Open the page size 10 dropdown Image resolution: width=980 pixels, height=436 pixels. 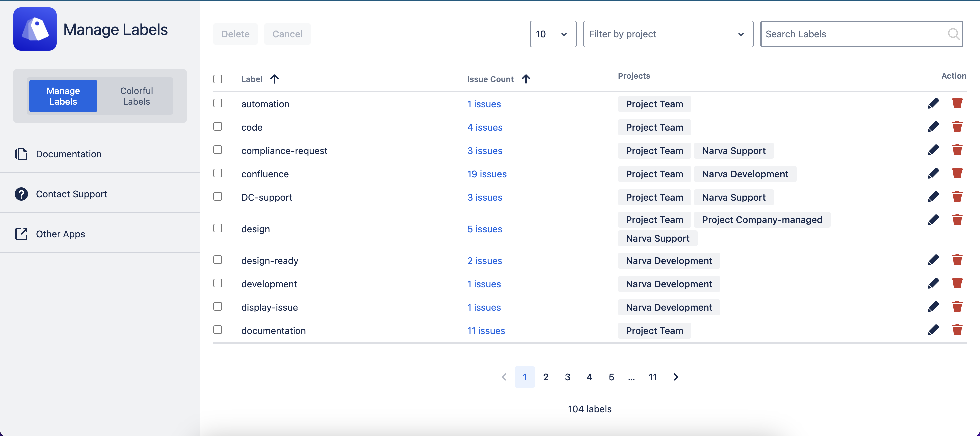(553, 34)
